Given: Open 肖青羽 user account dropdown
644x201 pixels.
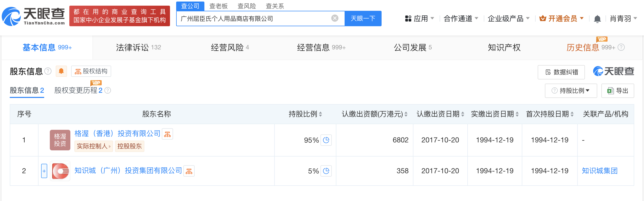Looking at the screenshot, I should point(623,19).
